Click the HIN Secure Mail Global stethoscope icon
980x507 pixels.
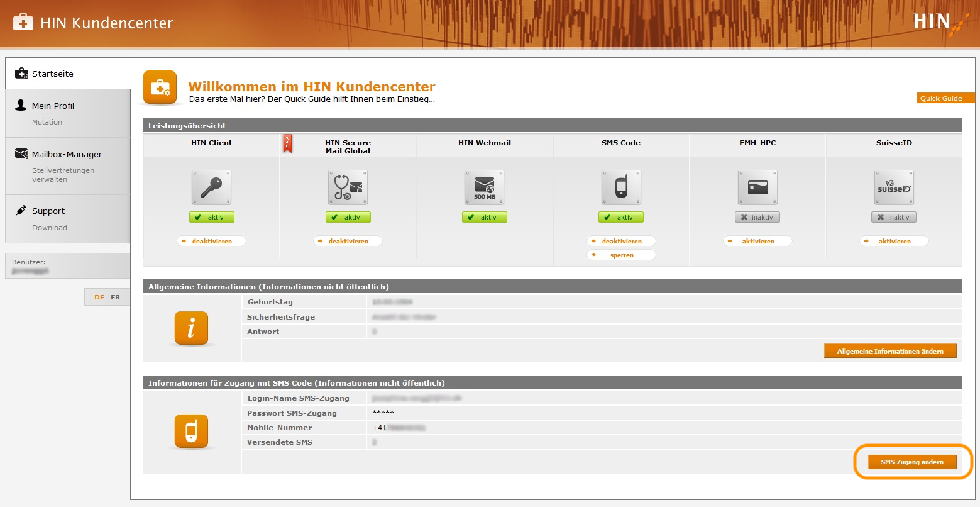pos(348,187)
